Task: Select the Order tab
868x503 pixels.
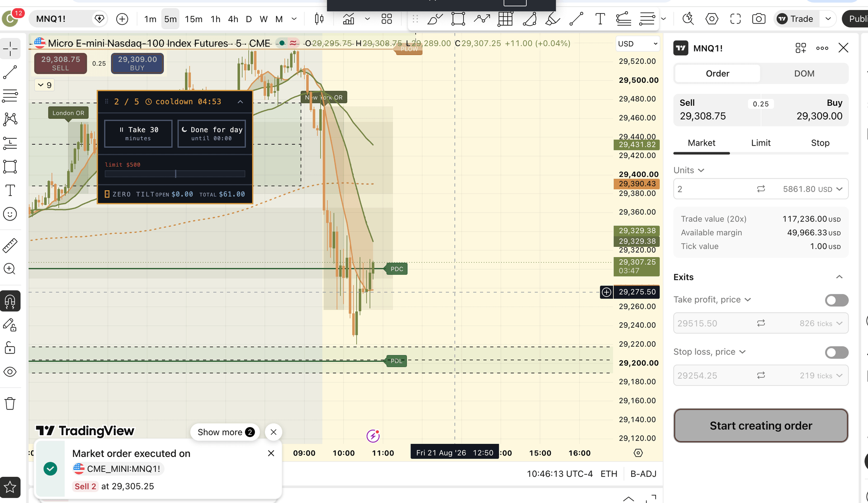Action: coord(717,74)
